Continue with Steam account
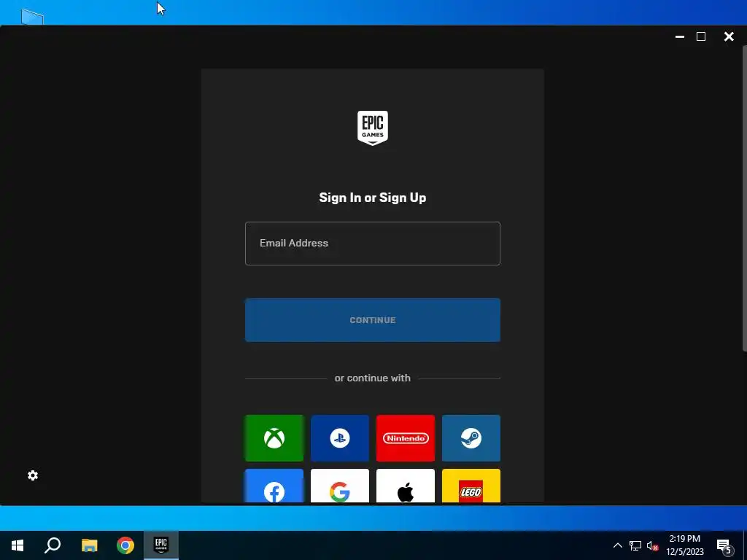The image size is (747, 560). (x=471, y=438)
